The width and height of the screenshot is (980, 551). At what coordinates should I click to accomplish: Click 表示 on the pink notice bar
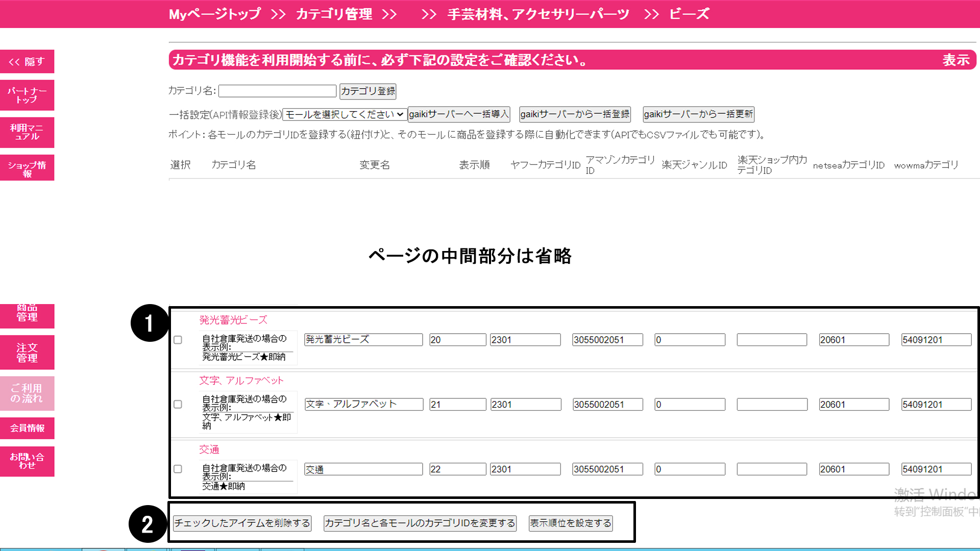(955, 60)
